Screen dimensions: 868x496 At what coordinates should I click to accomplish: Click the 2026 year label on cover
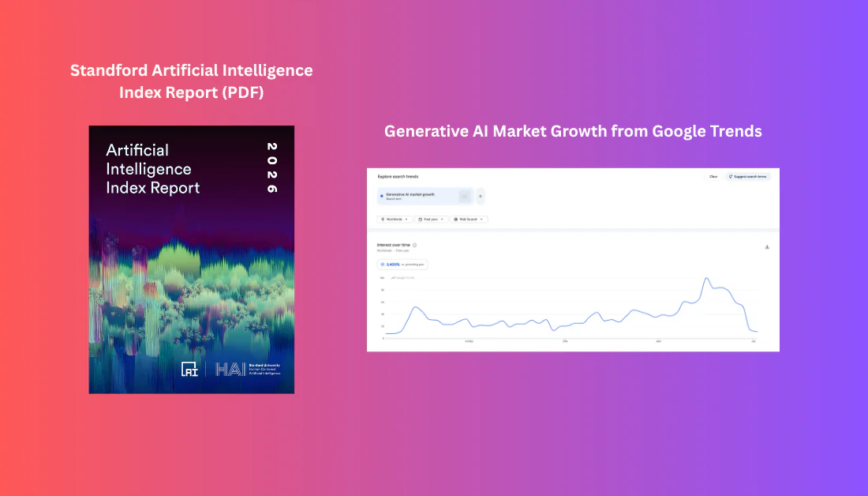(271, 168)
